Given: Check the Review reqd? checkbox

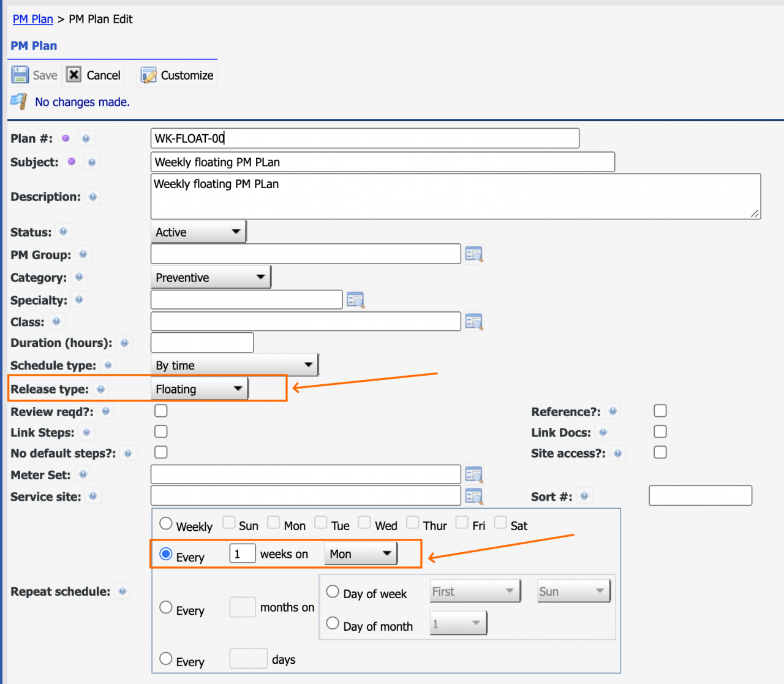Looking at the screenshot, I should pyautogui.click(x=161, y=411).
